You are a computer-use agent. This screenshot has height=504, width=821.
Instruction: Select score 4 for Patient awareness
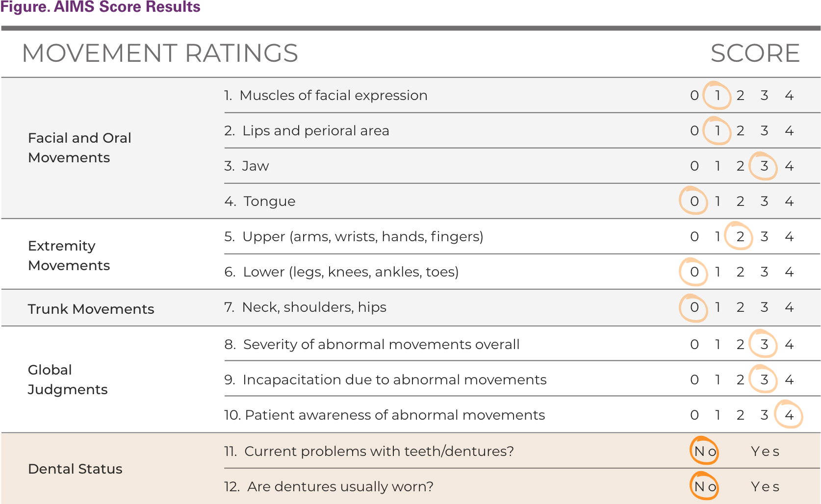789,415
